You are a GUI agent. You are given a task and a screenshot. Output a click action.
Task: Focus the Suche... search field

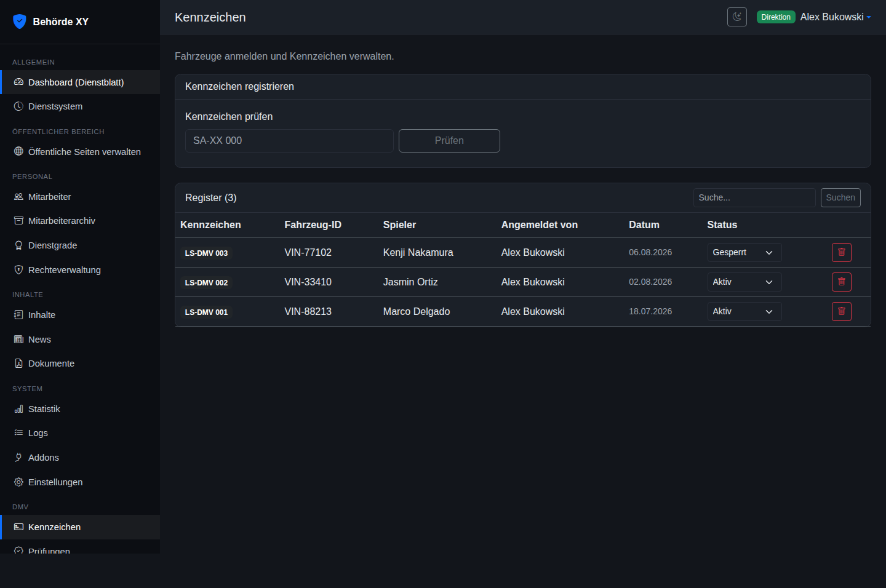pos(754,197)
